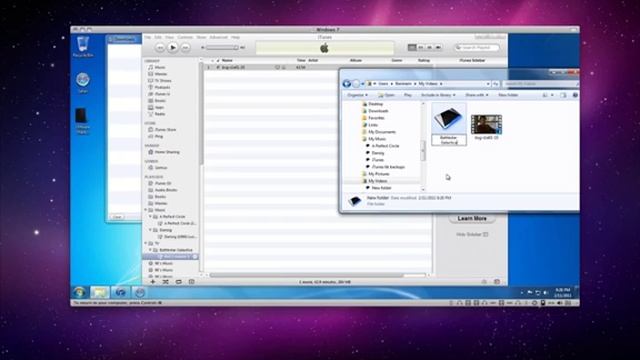The height and width of the screenshot is (360, 640).
Task: Open Share with dropdown in Explorer
Action: [477, 95]
